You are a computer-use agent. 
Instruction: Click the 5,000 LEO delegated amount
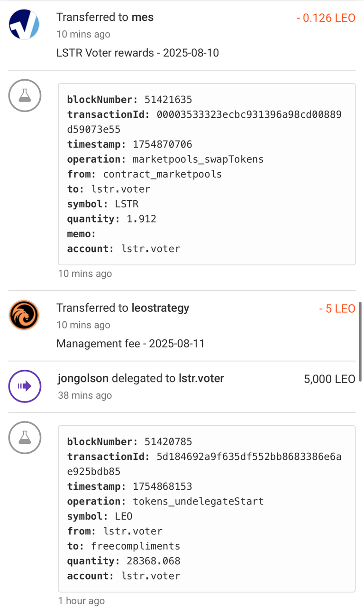(x=329, y=379)
